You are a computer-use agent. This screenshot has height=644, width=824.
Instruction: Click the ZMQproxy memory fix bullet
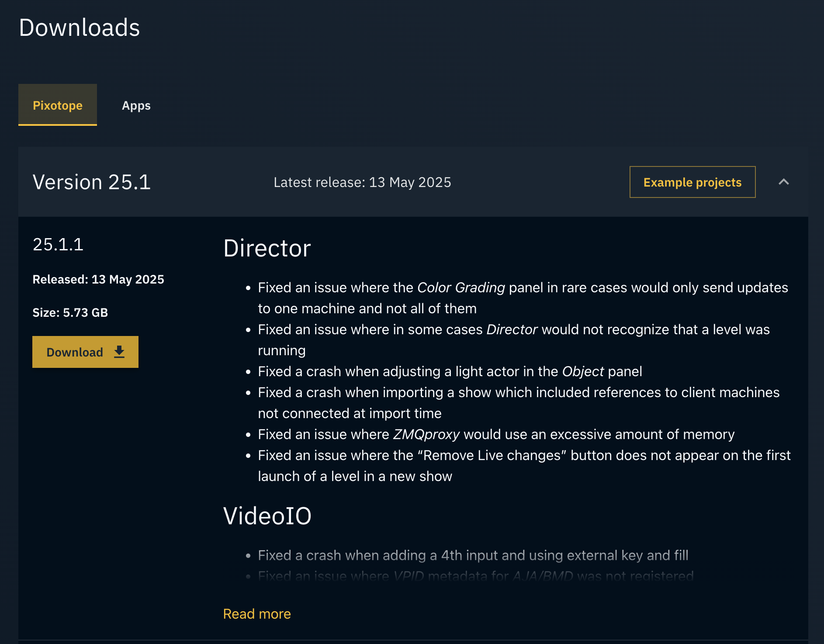pos(496,434)
